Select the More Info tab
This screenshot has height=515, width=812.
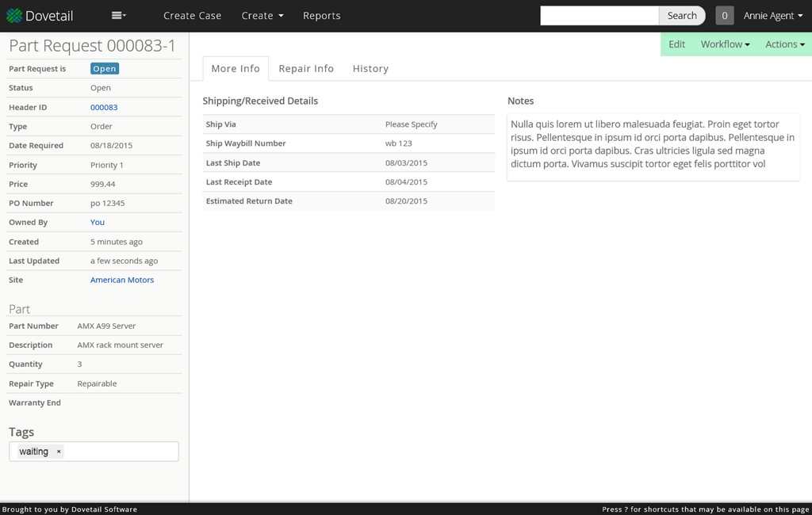click(x=236, y=68)
